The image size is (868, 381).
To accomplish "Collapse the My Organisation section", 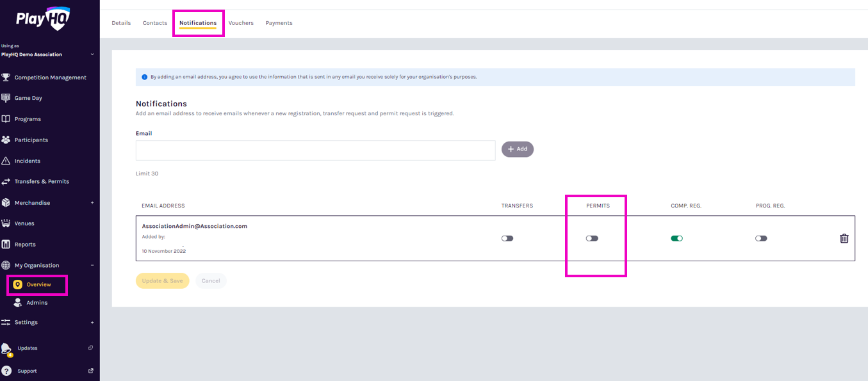I will [x=92, y=265].
